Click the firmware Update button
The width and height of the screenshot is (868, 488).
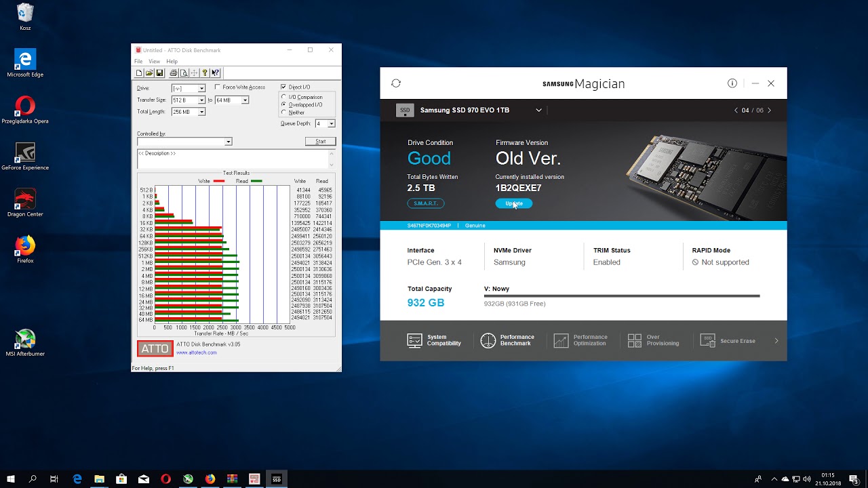514,203
